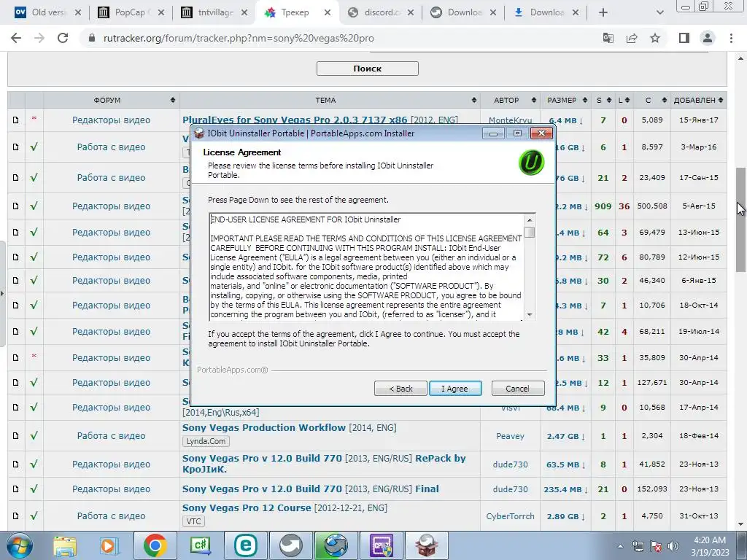Screen dimensions: 747x560
Task: Switch to the Old versions browser tab
Action: click(47, 12)
